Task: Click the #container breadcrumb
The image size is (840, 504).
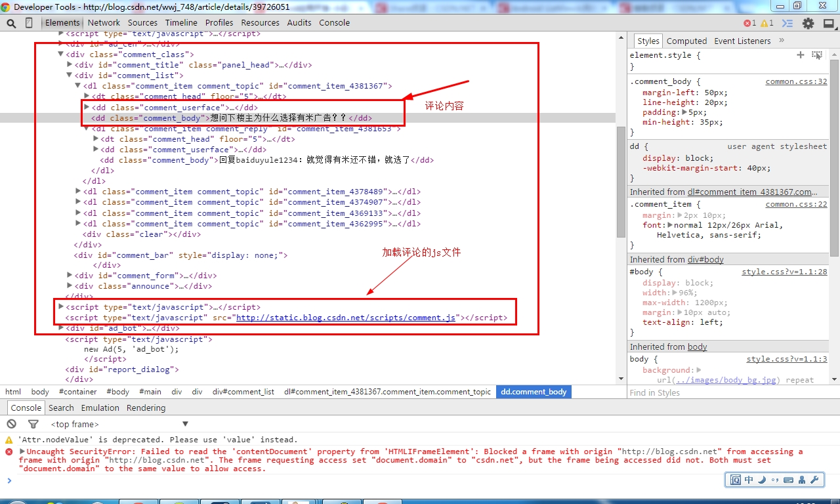Action: pos(77,392)
